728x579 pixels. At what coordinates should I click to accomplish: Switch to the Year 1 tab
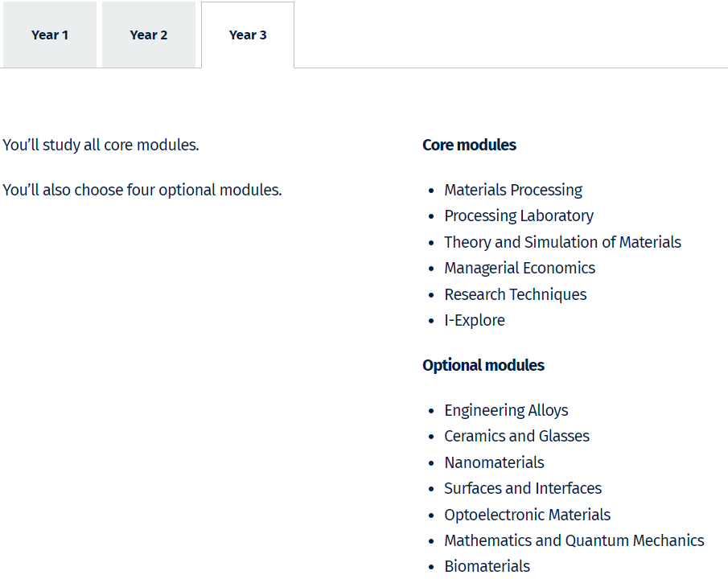50,35
